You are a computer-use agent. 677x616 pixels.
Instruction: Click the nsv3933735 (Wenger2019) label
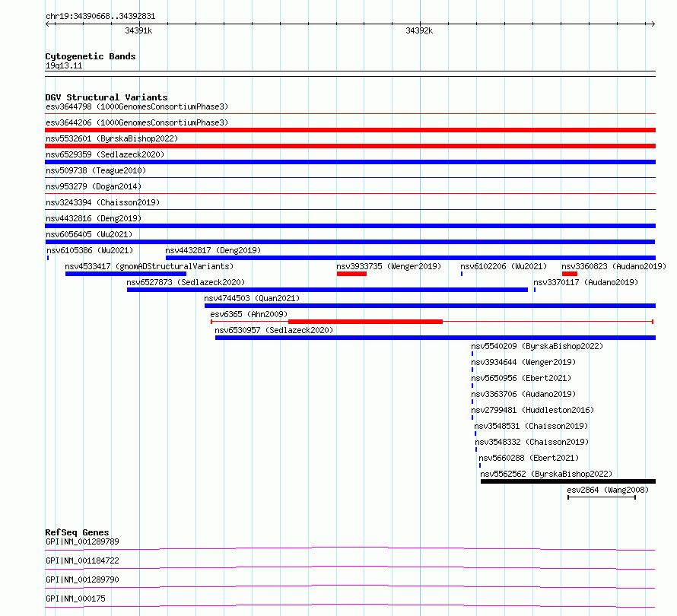(389, 266)
